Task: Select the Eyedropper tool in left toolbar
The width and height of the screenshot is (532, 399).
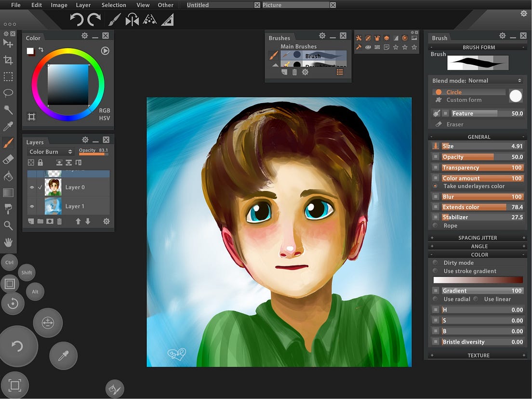Action: tap(8, 126)
